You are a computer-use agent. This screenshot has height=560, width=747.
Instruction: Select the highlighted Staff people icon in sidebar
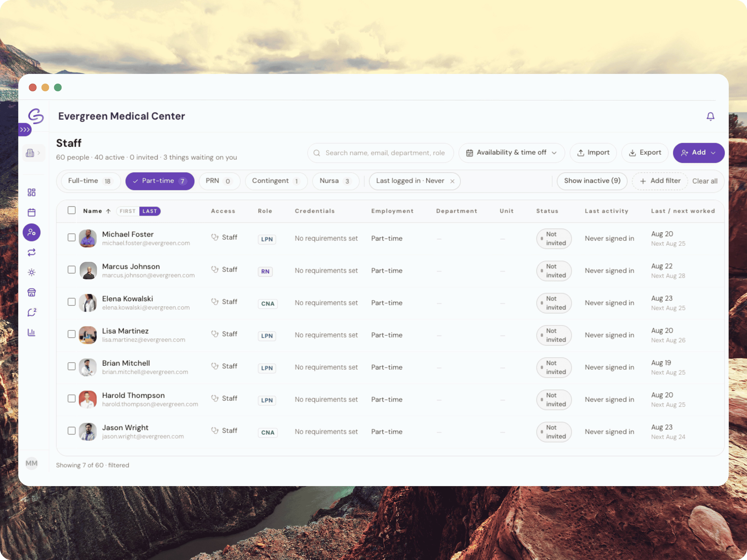point(31,232)
